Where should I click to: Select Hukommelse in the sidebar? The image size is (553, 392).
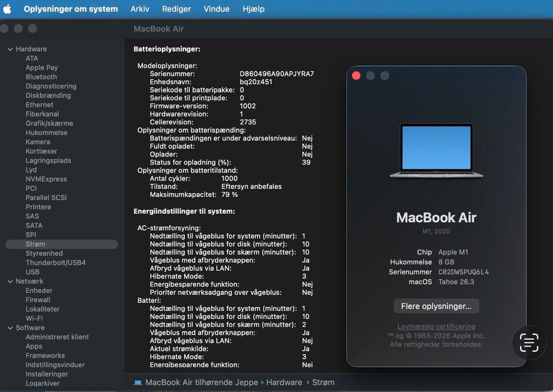pos(46,132)
